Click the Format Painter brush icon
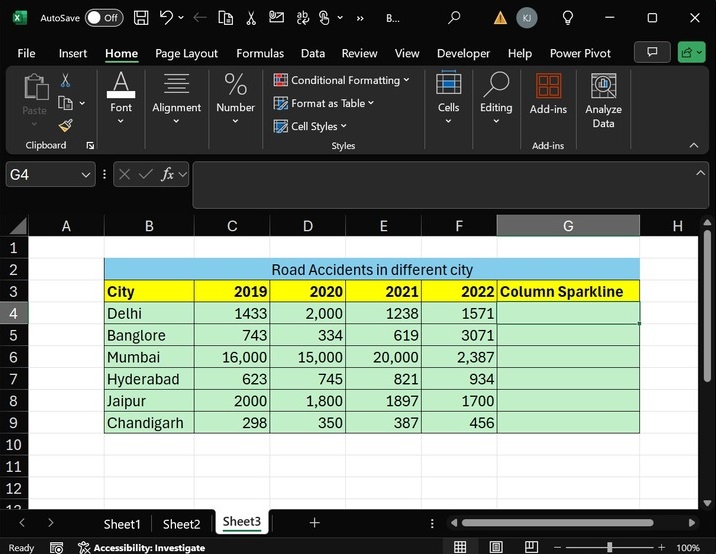This screenshot has height=554, width=716. click(65, 125)
